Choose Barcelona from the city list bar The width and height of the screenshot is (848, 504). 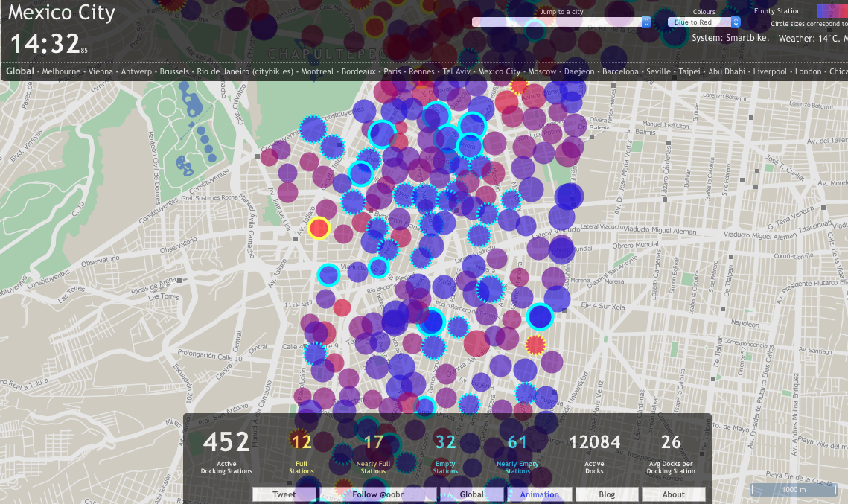(x=620, y=71)
